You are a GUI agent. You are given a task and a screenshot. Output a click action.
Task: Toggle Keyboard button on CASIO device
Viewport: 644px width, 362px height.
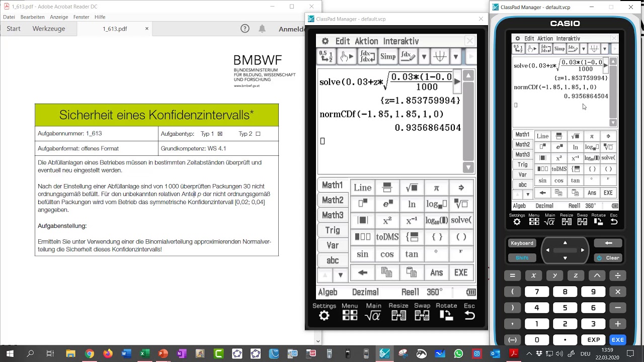click(522, 243)
